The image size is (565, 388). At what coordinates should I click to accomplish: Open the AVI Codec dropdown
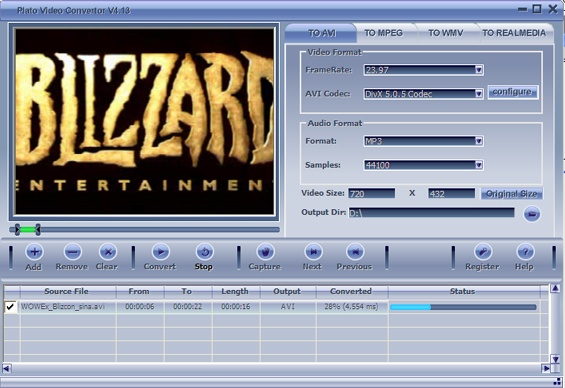coord(479,94)
